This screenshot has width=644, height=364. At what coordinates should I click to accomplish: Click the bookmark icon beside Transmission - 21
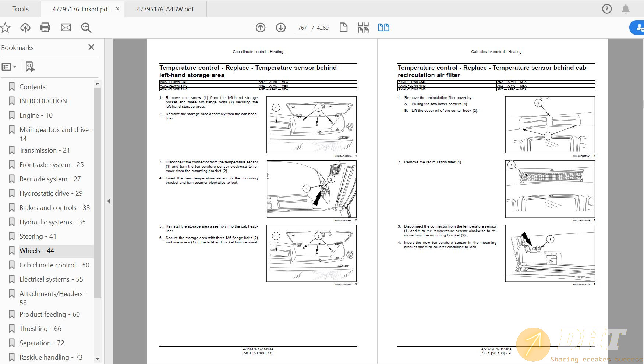(12, 150)
